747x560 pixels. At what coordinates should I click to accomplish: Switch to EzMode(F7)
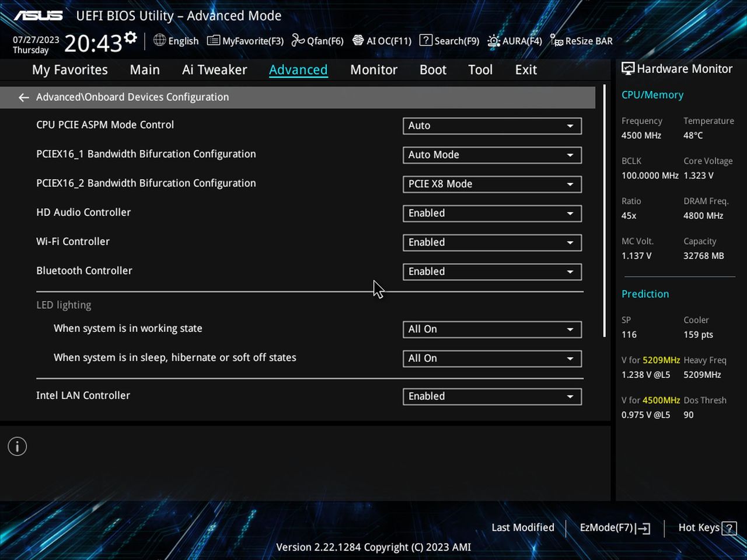coord(615,528)
